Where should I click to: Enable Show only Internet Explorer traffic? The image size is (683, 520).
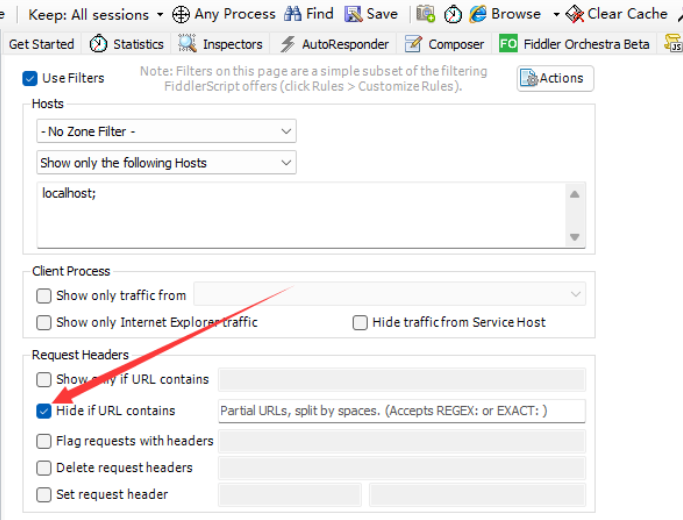click(44, 323)
